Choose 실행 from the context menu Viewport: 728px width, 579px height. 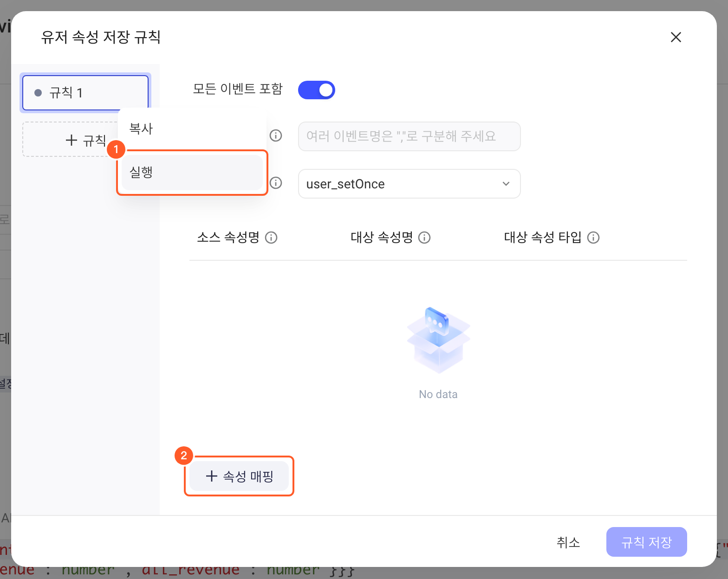click(x=192, y=172)
